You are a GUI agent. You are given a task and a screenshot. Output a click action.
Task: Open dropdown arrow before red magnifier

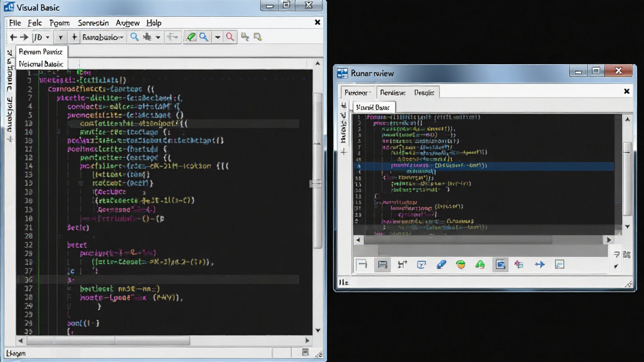click(217, 37)
